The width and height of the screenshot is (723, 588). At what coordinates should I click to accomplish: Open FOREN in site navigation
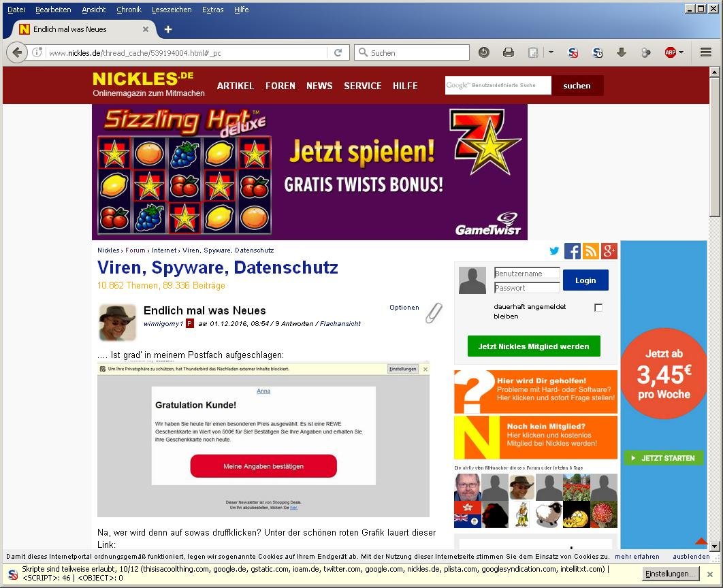point(280,86)
